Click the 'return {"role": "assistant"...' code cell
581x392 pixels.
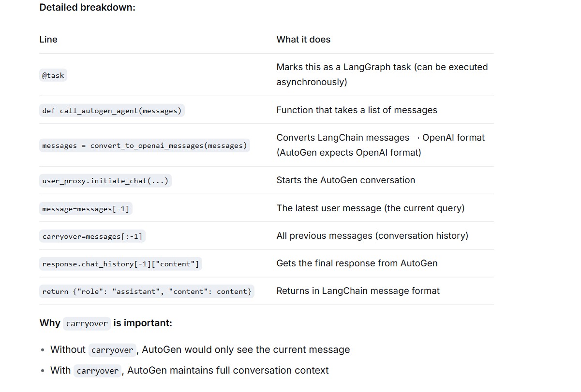147,291
